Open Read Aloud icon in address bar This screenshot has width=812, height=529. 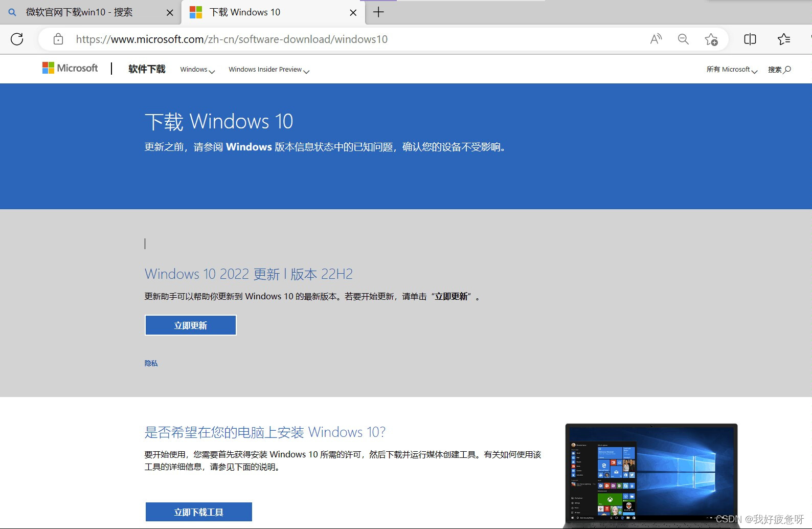tap(656, 39)
